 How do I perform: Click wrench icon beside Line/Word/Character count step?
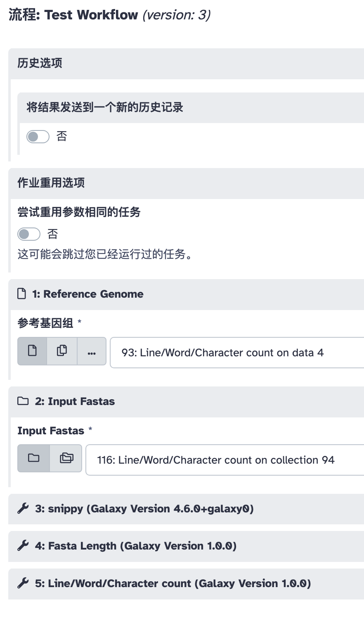pyautogui.click(x=23, y=583)
